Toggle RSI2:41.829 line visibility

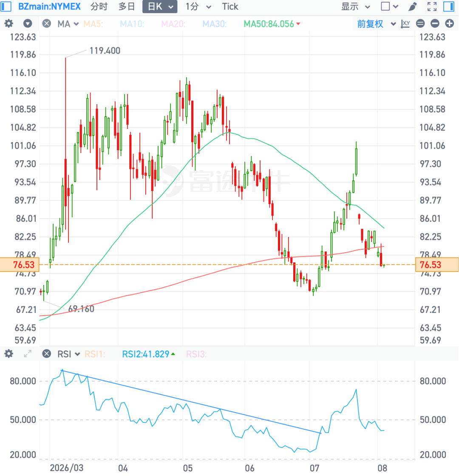click(148, 354)
